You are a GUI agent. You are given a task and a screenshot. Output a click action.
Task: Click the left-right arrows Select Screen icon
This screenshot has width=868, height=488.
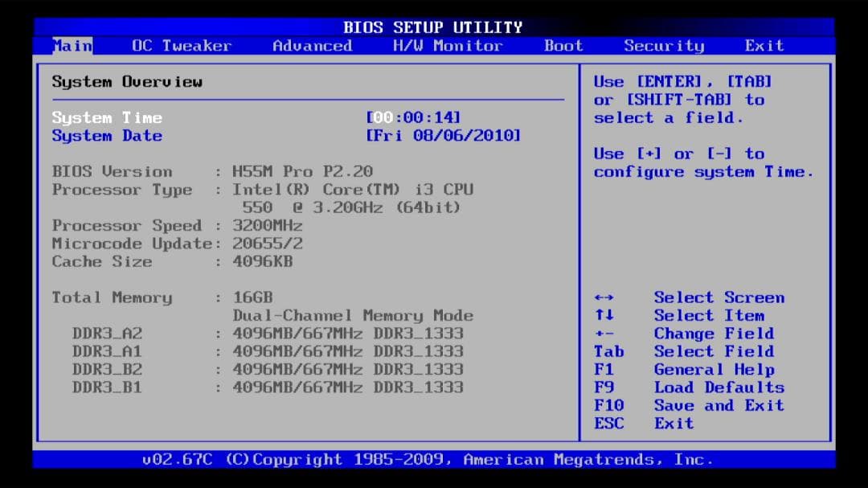(605, 298)
